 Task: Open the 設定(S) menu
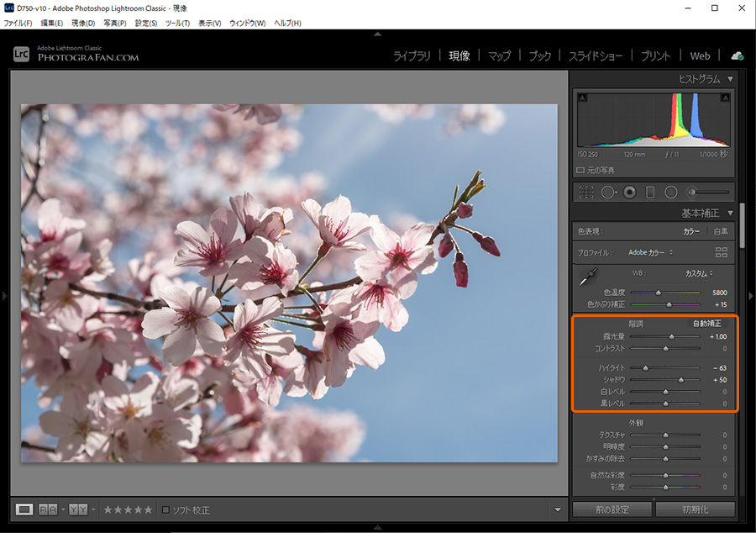tap(146, 23)
